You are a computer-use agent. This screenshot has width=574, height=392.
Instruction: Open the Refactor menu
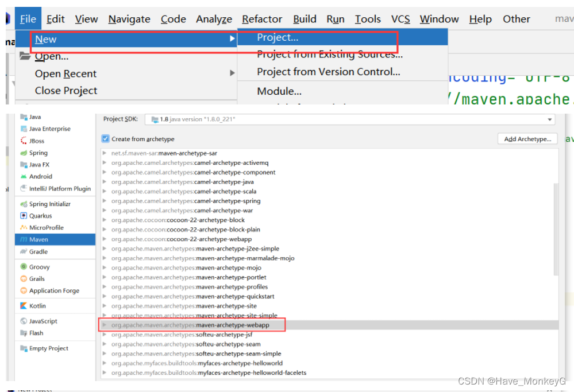coord(262,18)
